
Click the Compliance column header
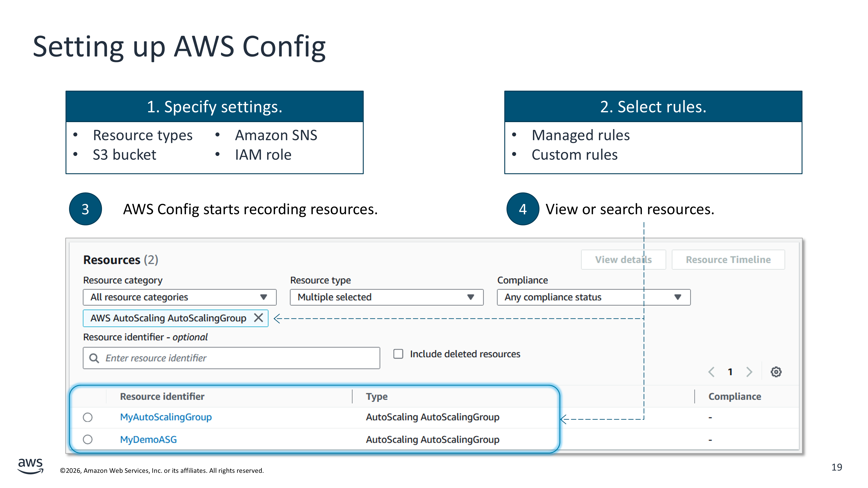tap(735, 396)
